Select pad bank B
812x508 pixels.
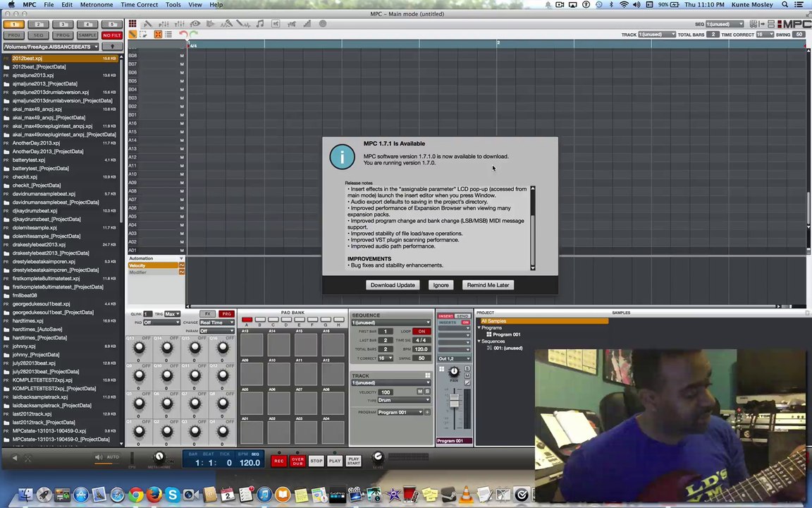[260, 320]
